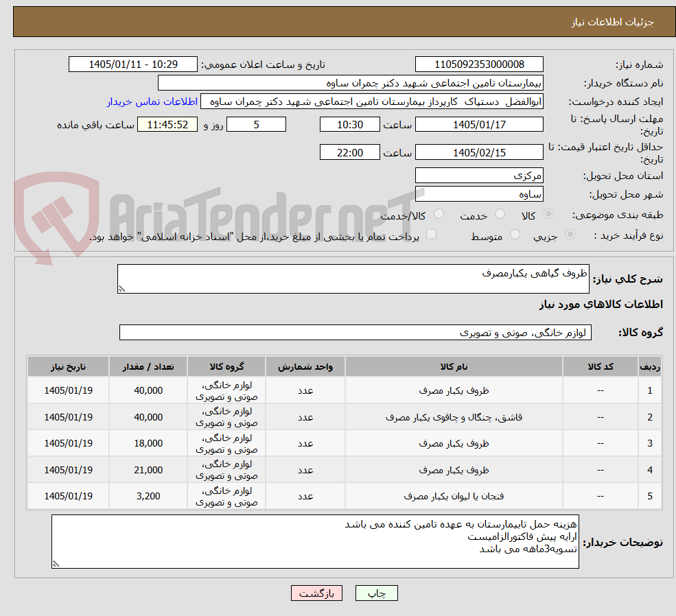Click the response deadline date 1405/01/17

coord(479,124)
